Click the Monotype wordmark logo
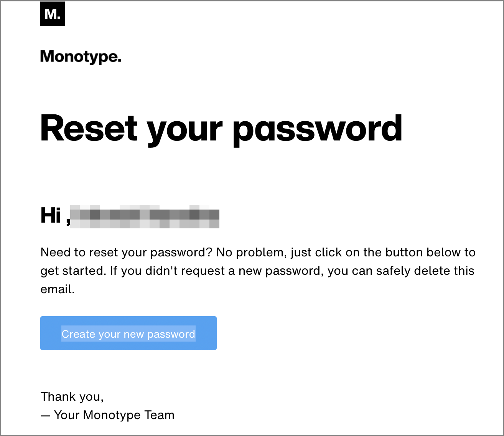The width and height of the screenshot is (504, 436). click(x=81, y=57)
